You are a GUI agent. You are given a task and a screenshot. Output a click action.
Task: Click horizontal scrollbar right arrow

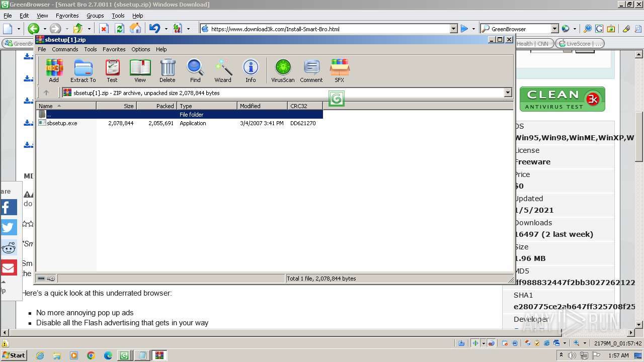pyautogui.click(x=631, y=332)
